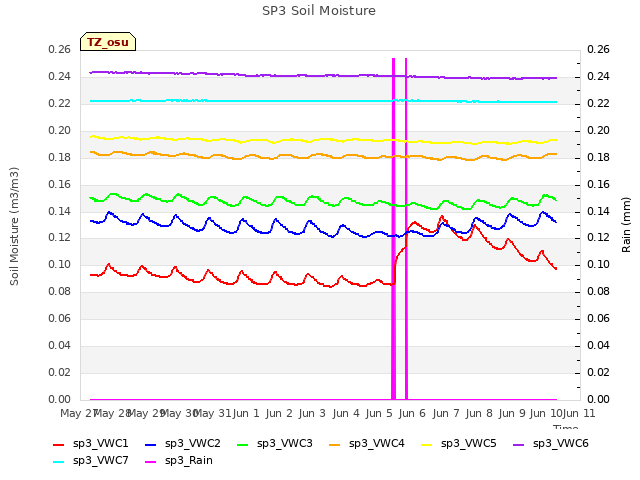The width and height of the screenshot is (640, 480).
Task: Toggle sp3_VWC2 legend entry
Action: click(183, 444)
